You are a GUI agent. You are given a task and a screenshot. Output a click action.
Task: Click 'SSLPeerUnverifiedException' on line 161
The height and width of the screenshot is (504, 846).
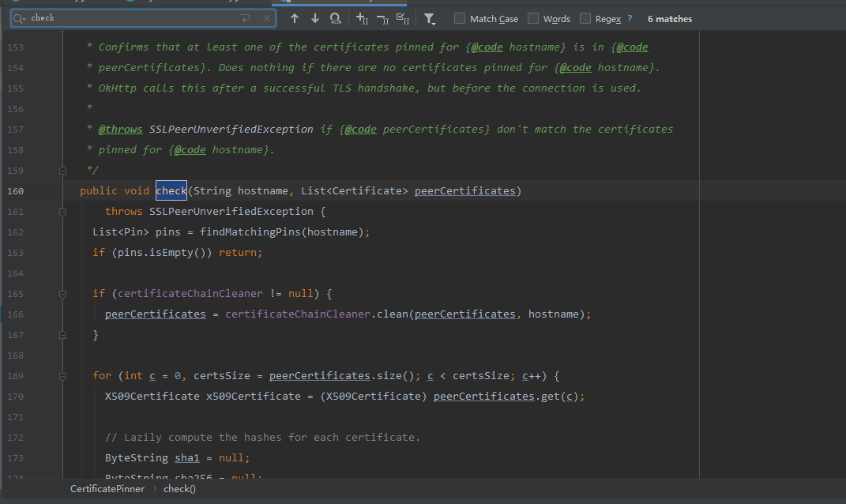click(x=231, y=212)
